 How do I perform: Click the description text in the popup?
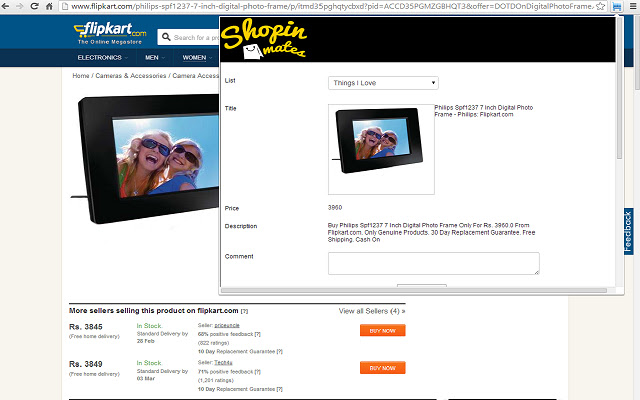[431, 232]
